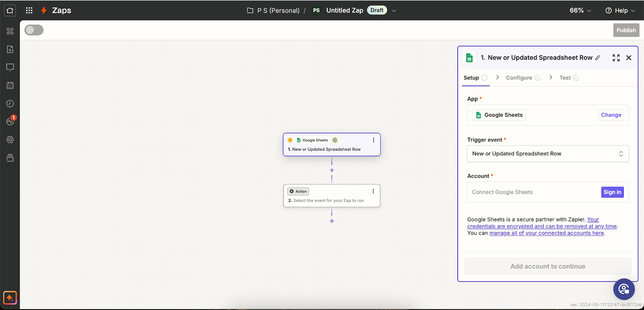Open the versions stack icon in sidebar

click(10, 158)
